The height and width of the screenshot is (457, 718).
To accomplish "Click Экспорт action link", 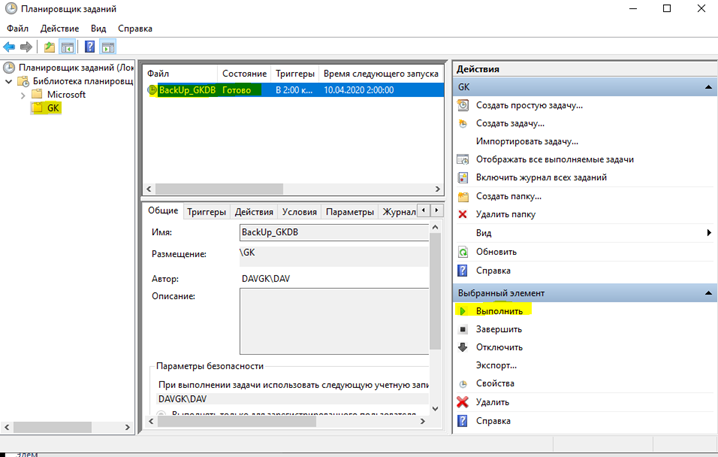I will pos(496,365).
